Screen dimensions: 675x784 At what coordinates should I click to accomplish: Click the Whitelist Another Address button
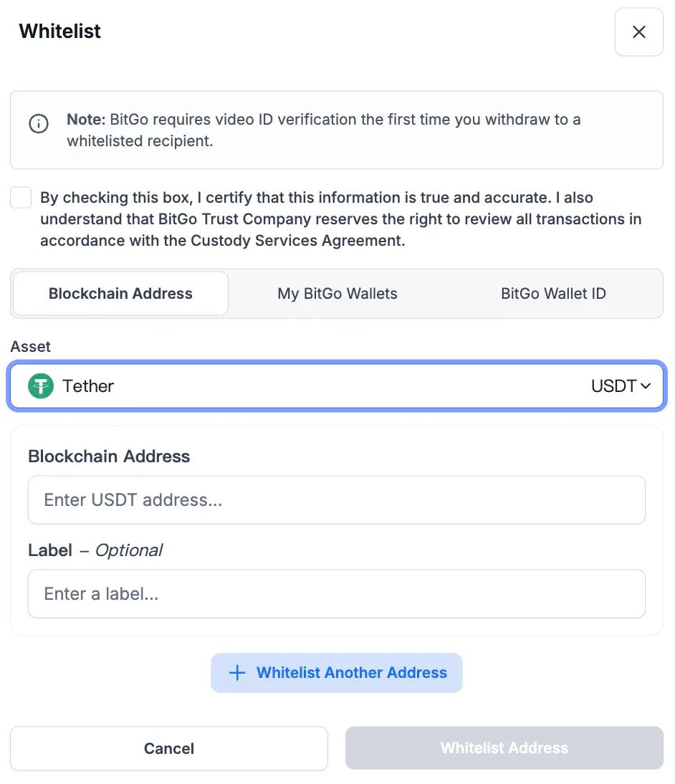[x=337, y=672]
